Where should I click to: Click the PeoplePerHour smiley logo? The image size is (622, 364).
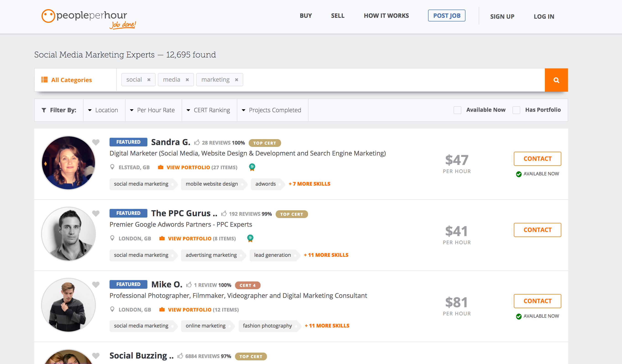point(48,16)
